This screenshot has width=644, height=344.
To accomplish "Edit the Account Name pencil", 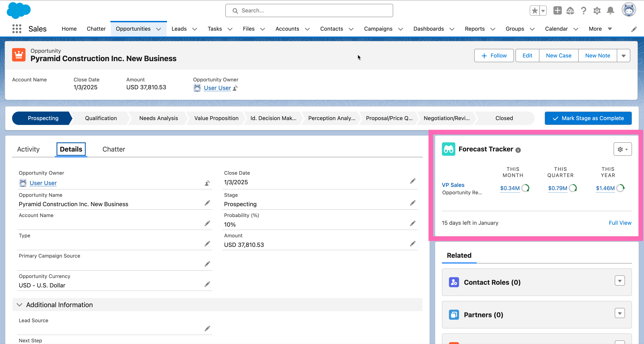I will 207,223.
